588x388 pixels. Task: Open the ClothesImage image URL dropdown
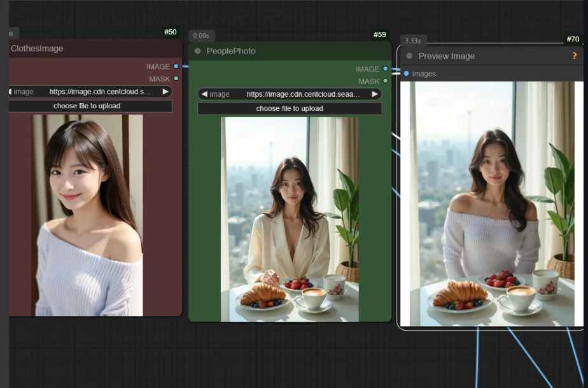pyautogui.click(x=90, y=92)
